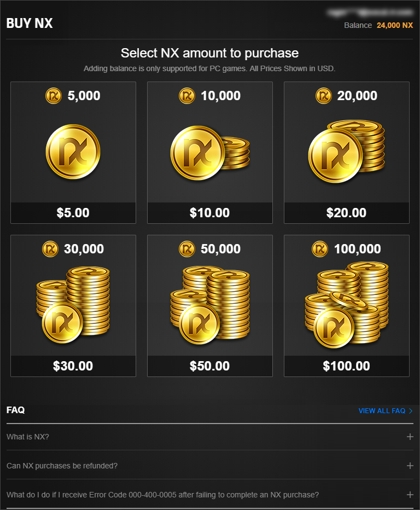The height and width of the screenshot is (510, 420).
Task: Select the $10.00 purchase option
Action: pos(210,212)
